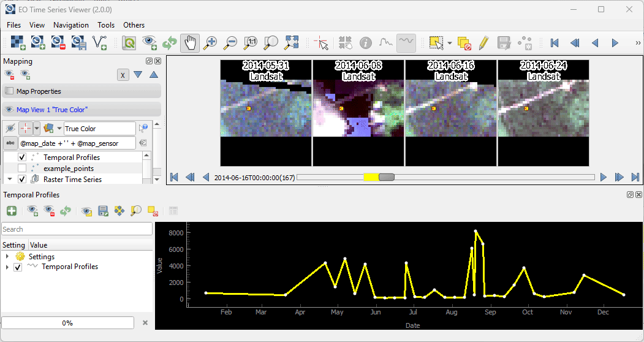Click the True Color map view name field

[100, 129]
